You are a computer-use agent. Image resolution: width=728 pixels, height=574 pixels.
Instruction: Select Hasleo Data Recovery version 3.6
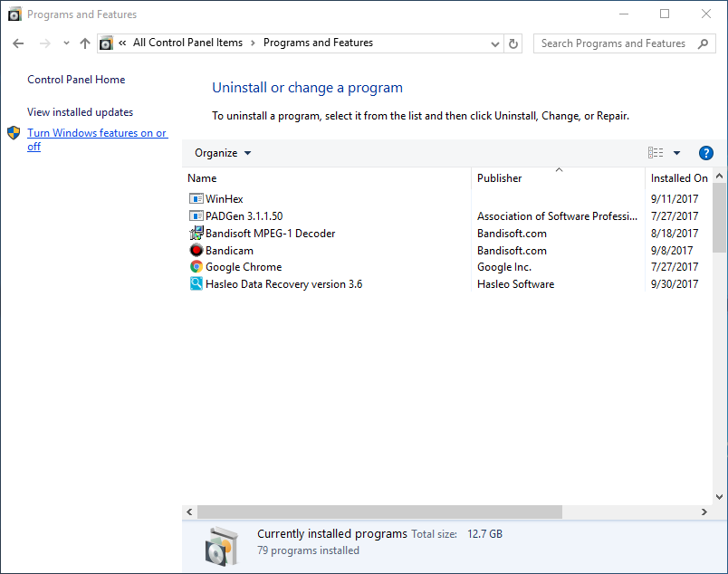click(283, 284)
